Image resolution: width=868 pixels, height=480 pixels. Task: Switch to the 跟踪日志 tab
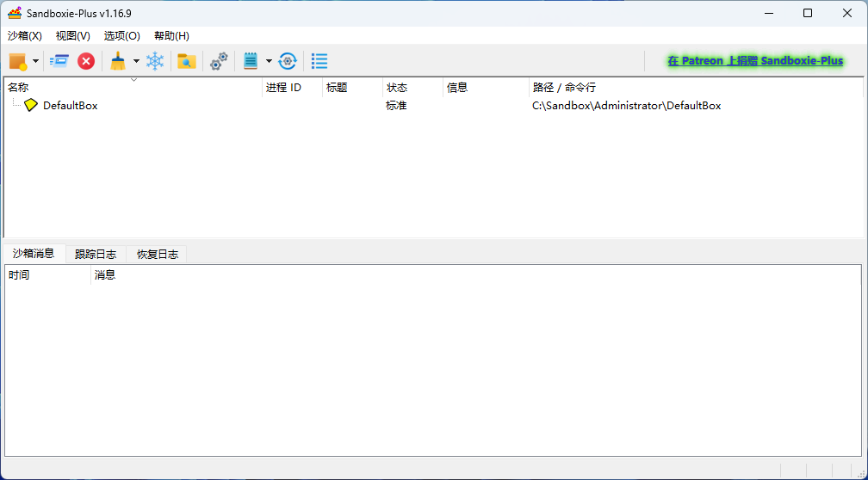(x=96, y=255)
